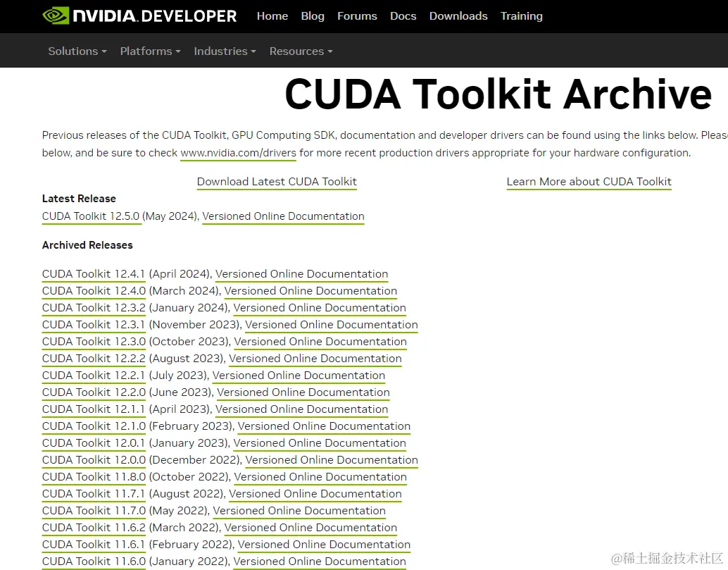Open CUDA Toolkit 11.6.2 link
728x570 pixels.
[94, 528]
